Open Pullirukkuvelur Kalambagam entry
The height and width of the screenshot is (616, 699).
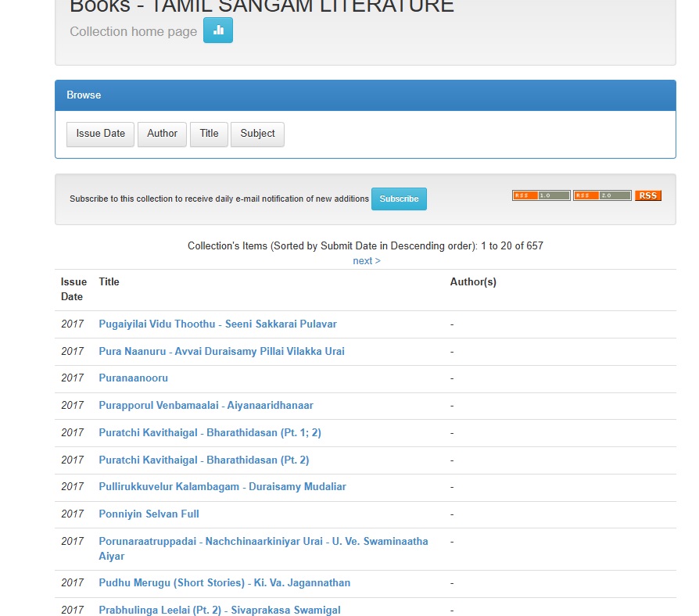(x=222, y=486)
